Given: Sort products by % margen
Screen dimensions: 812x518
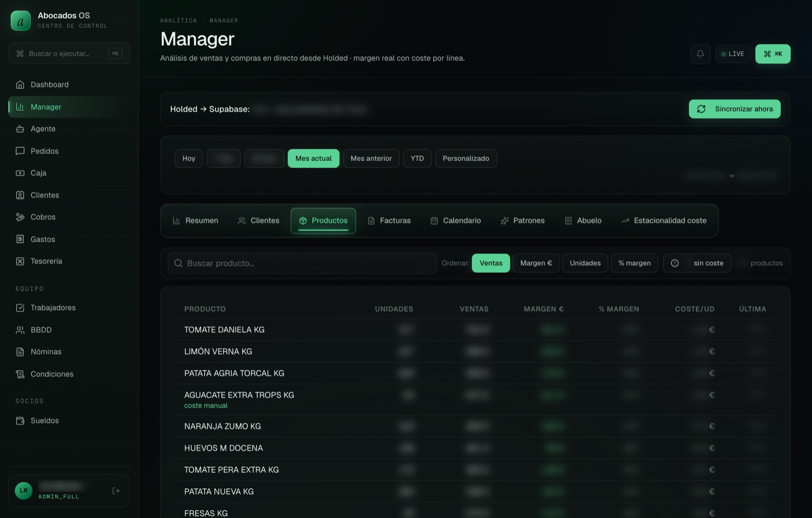Looking at the screenshot, I should [634, 263].
